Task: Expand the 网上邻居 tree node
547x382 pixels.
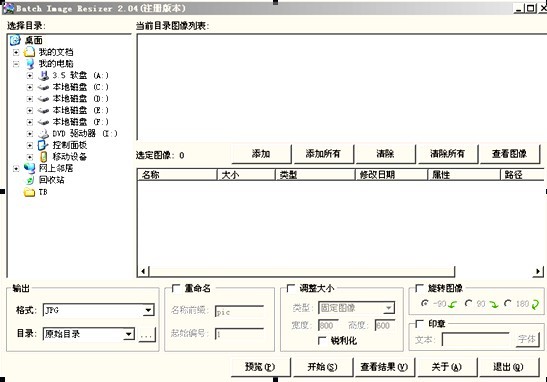Action: 16,169
